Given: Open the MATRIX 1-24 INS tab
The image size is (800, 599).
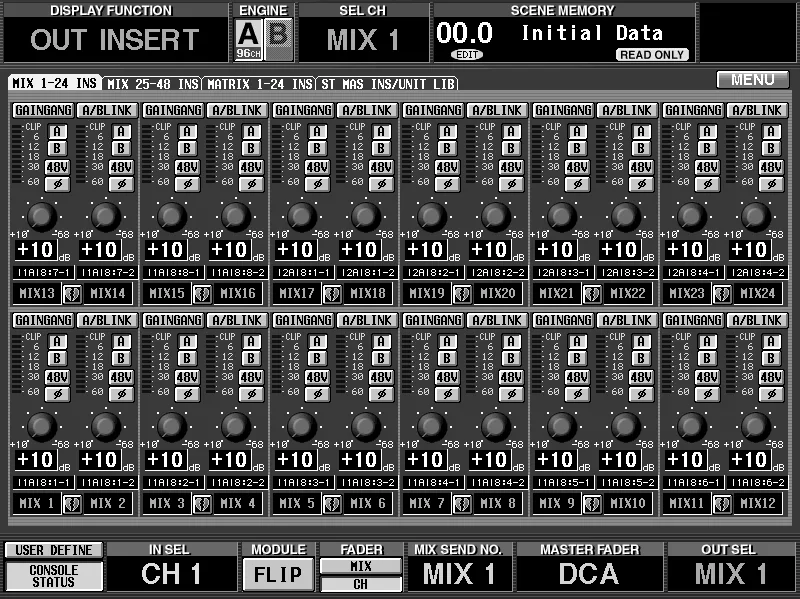Looking at the screenshot, I should point(260,84).
